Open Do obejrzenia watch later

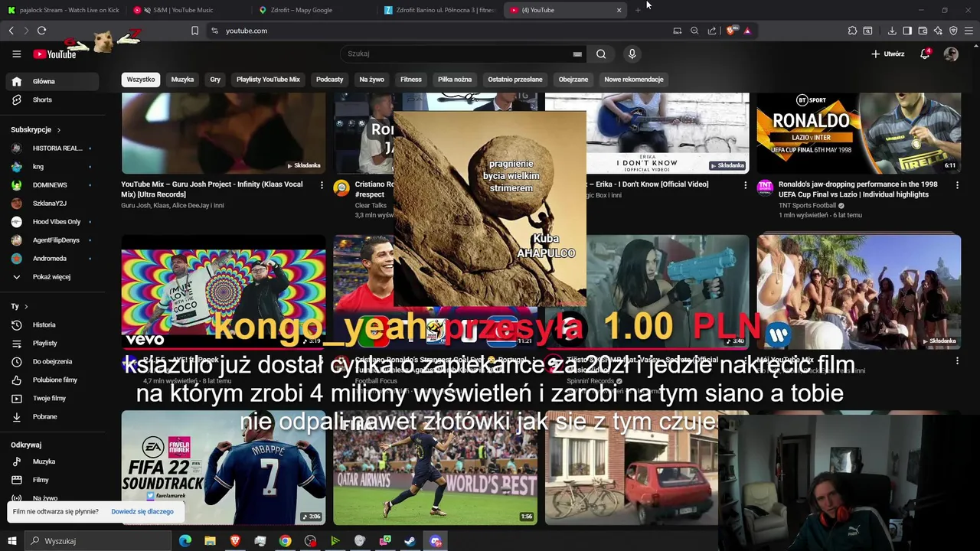(x=52, y=361)
